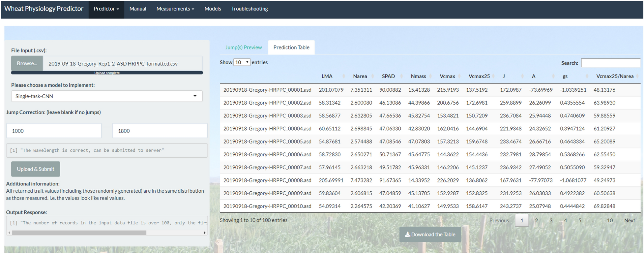Viewport: 644px width, 254px height.
Task: Click row 20190918-Gregory-HRPPC_00001.asd
Action: [430, 90]
